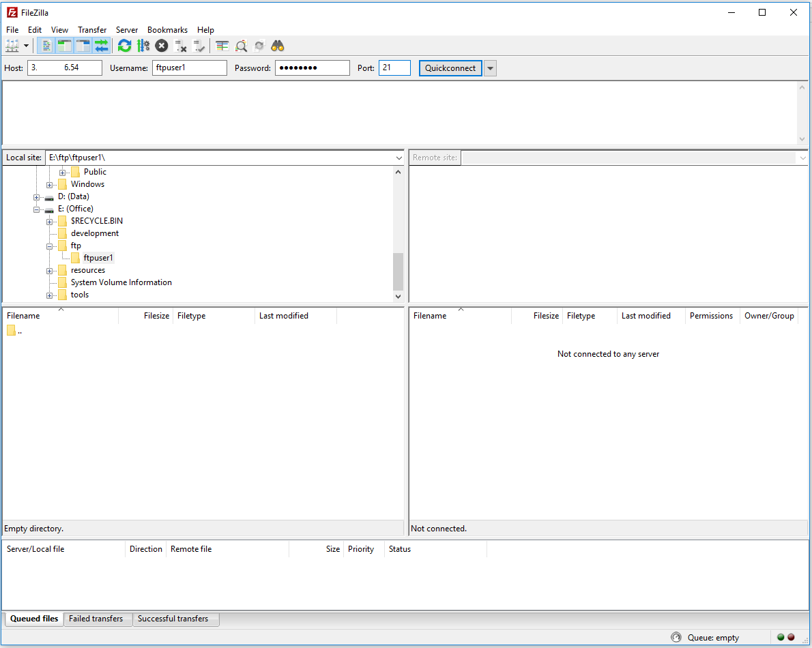812x648 pixels.
Task: Select the parent directory '..' entry
Action: coord(14,331)
